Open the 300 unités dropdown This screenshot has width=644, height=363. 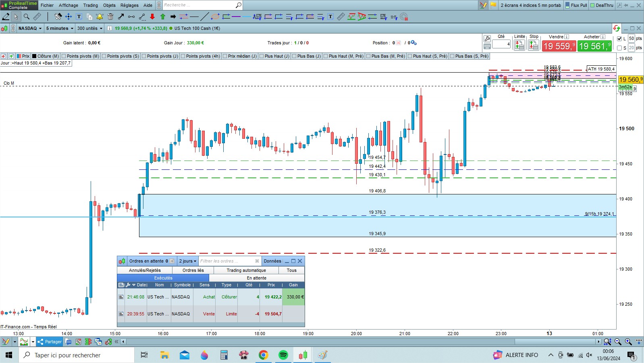pyautogui.click(x=90, y=28)
